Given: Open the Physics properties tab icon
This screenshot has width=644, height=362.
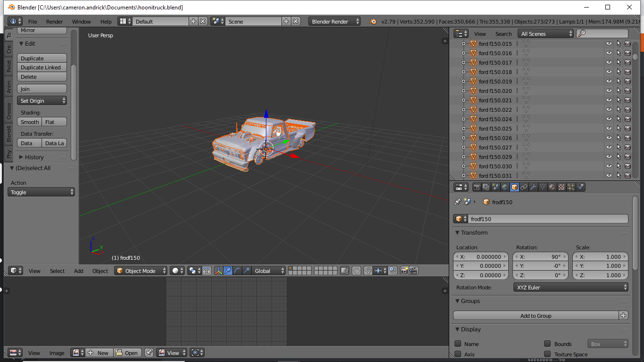Looking at the screenshot, I should (580, 187).
